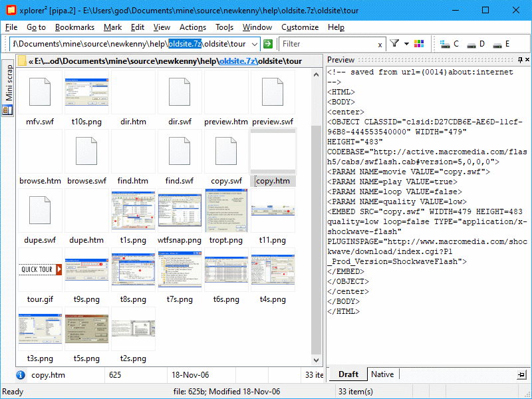The height and width of the screenshot is (399, 532).
Task: Open the Actions menu
Action: point(193,27)
